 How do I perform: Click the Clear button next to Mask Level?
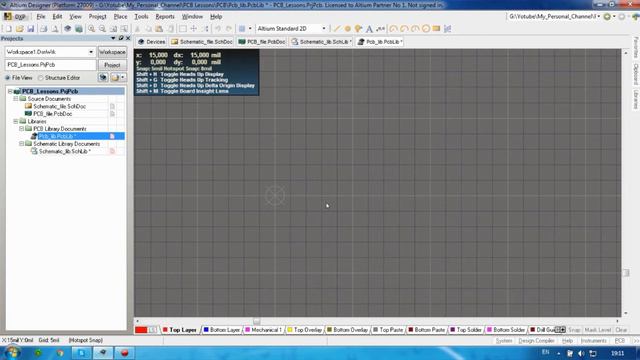pos(621,330)
